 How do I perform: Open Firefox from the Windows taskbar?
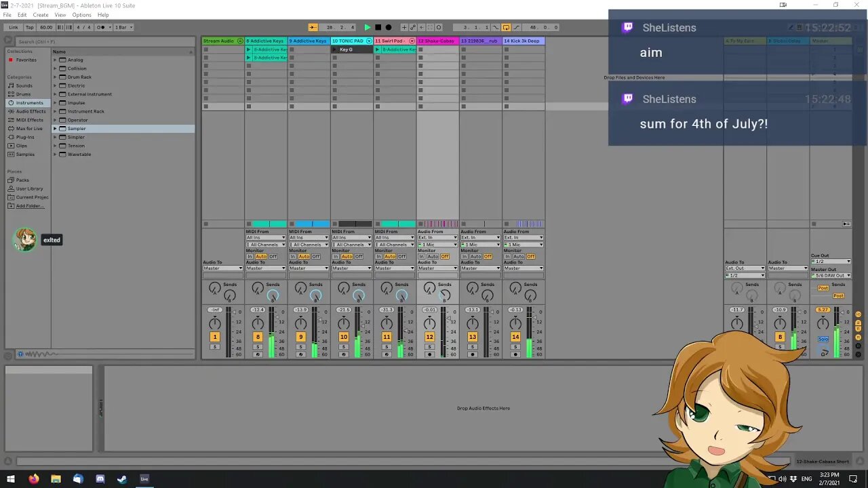[x=33, y=479]
